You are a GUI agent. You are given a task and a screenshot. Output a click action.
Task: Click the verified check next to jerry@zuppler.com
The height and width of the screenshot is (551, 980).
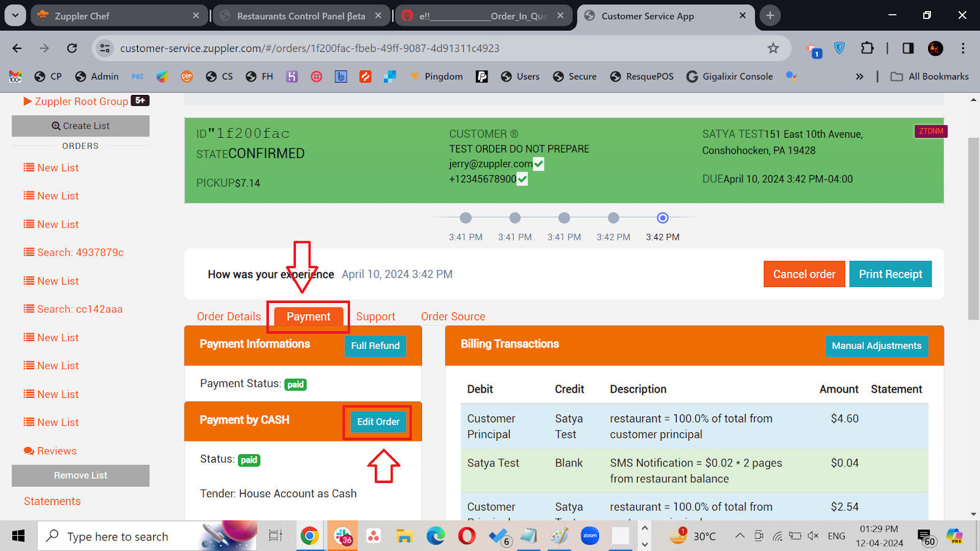pos(538,164)
